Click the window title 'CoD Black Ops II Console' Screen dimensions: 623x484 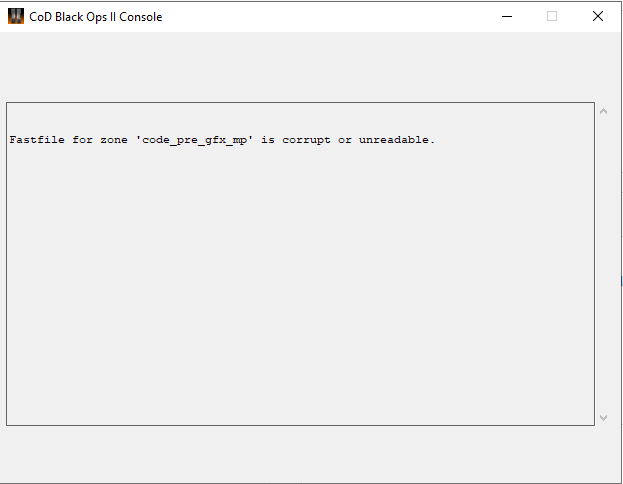tap(95, 16)
